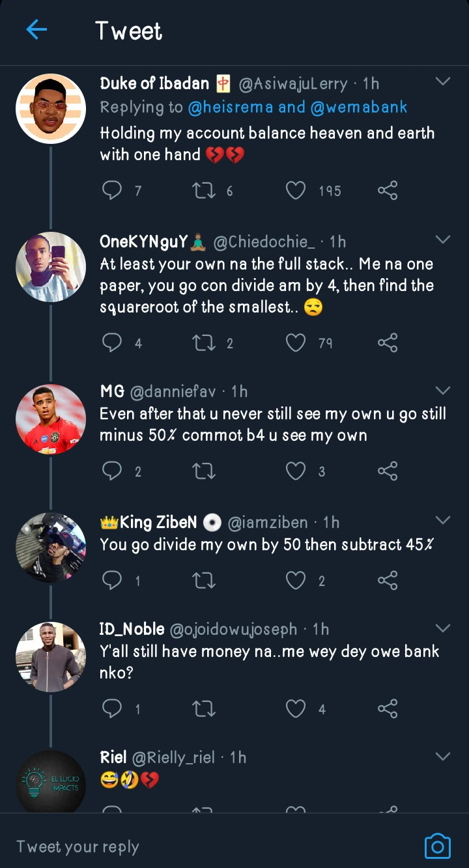
Task: Share King ZibeN's tweet
Action: click(388, 580)
